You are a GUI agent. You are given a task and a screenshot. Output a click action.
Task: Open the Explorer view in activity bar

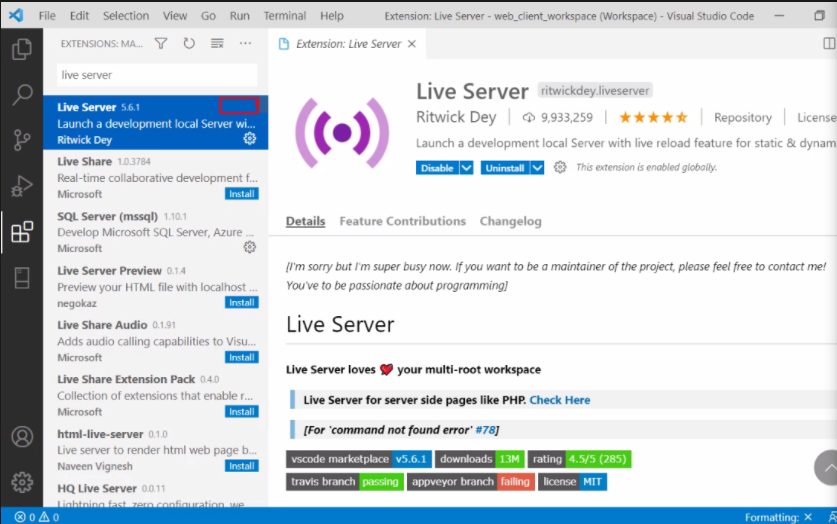(x=22, y=49)
